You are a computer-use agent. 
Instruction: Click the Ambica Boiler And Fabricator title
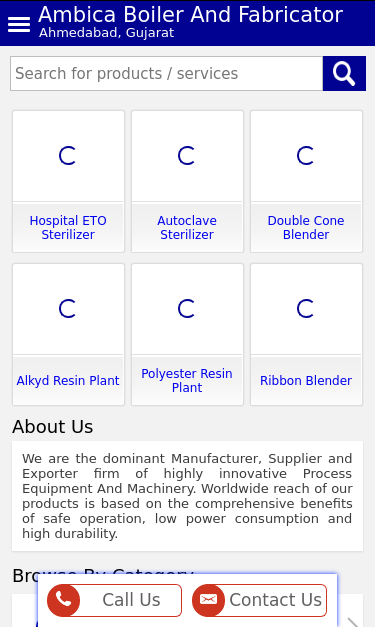tap(191, 15)
